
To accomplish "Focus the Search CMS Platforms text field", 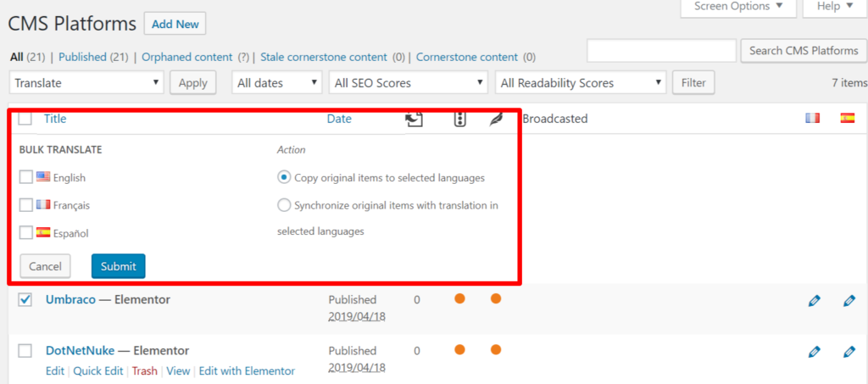I will click(x=661, y=51).
